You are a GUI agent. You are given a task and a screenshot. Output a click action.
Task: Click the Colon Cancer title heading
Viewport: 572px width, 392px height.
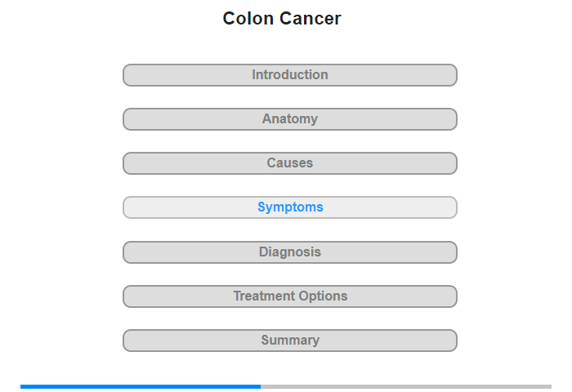coord(282,18)
